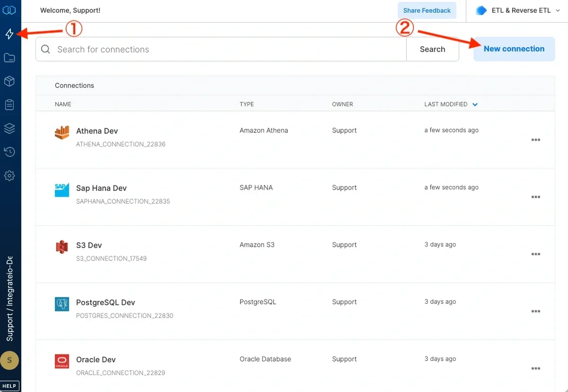568x392 pixels.
Task: Toggle the LAST MODIFIED sort arrow
Action: (475, 105)
